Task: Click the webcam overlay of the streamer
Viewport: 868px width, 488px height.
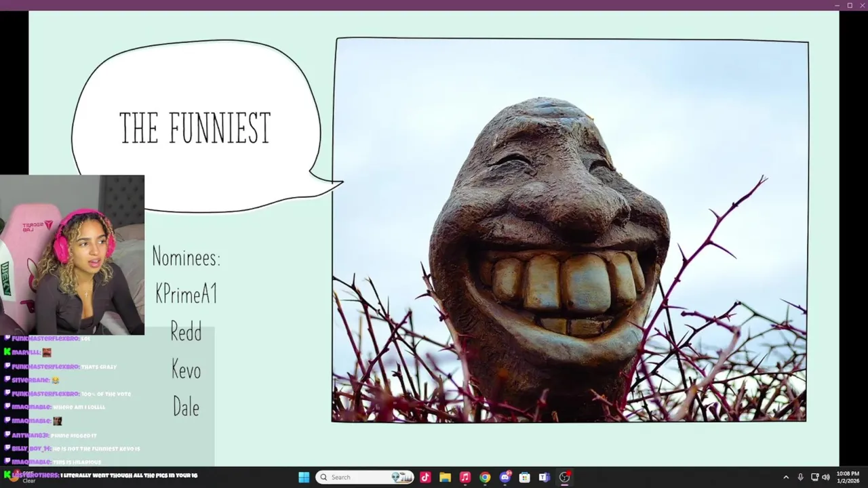Action: 72,255
